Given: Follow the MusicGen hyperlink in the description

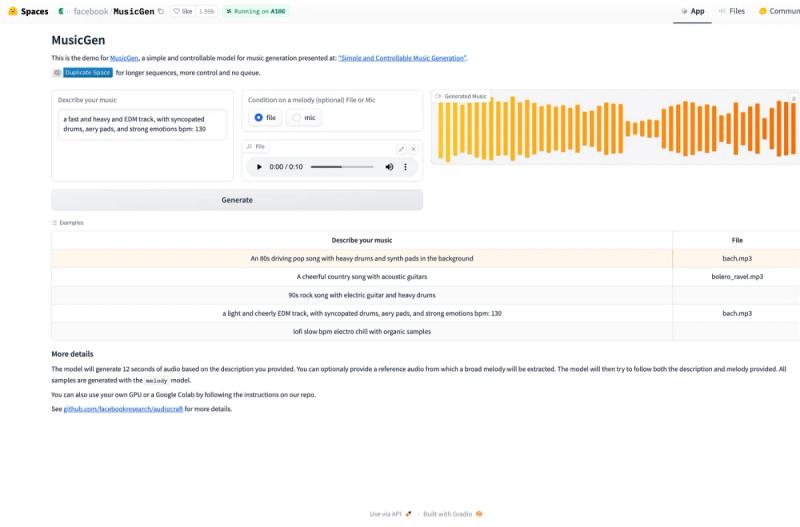Looking at the screenshot, I should [x=124, y=58].
